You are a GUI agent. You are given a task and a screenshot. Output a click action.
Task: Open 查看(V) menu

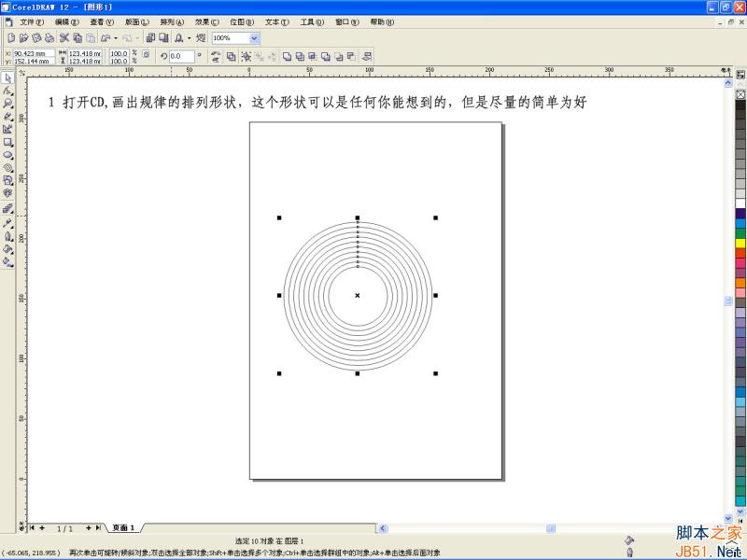point(102,21)
